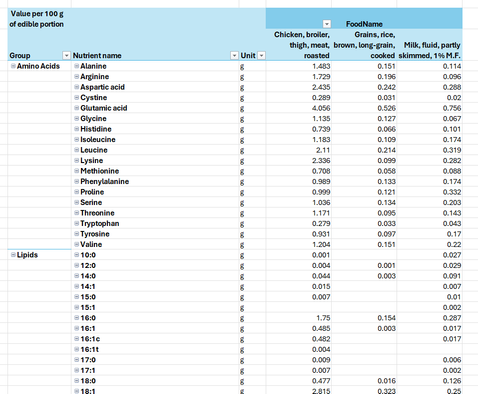Screen dimensions: 478x394
Task: Select the Cystine milk value 0.02
Action: 430,97
